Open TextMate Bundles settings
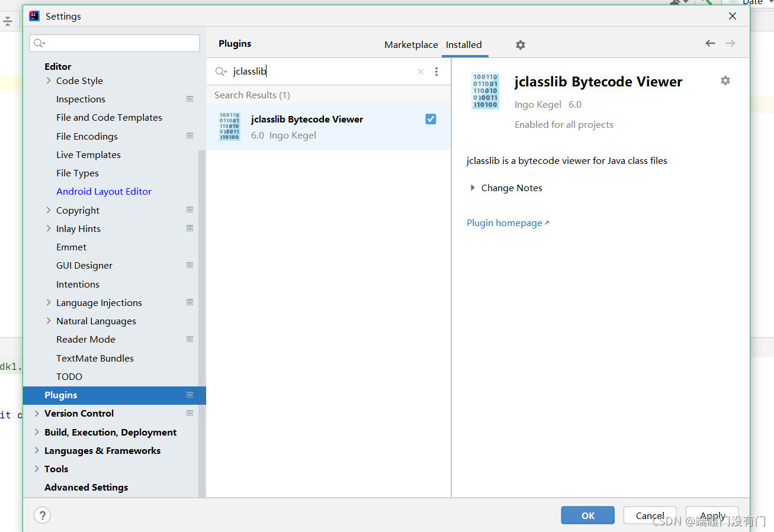This screenshot has height=532, width=774. (95, 358)
